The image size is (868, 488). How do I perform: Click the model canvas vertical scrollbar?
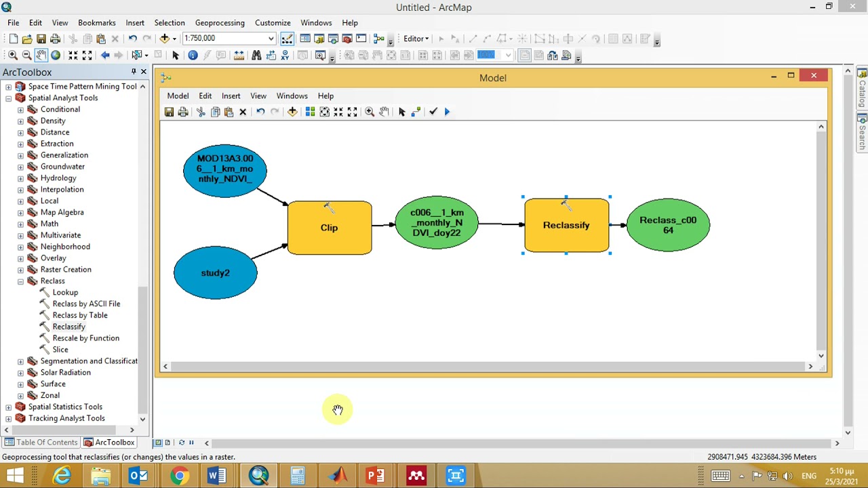click(x=821, y=241)
